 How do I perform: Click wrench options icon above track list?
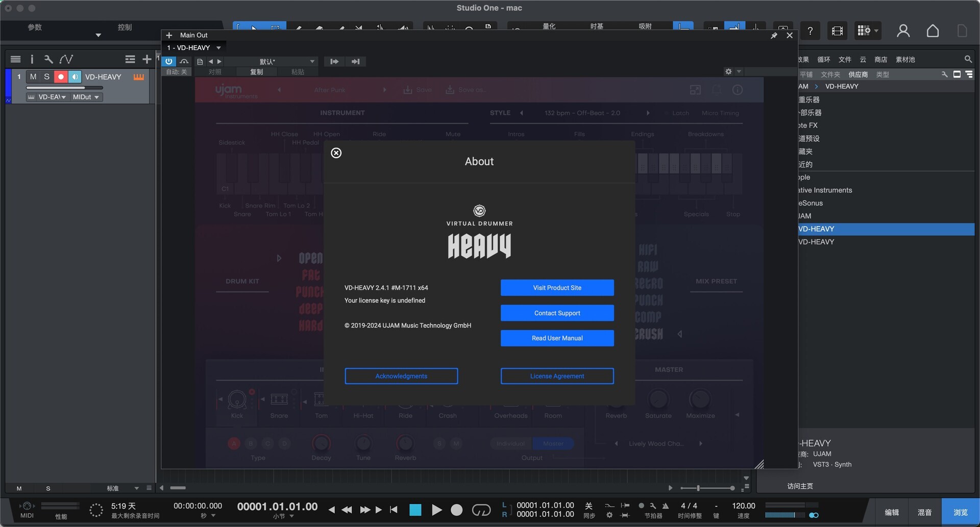(x=48, y=59)
